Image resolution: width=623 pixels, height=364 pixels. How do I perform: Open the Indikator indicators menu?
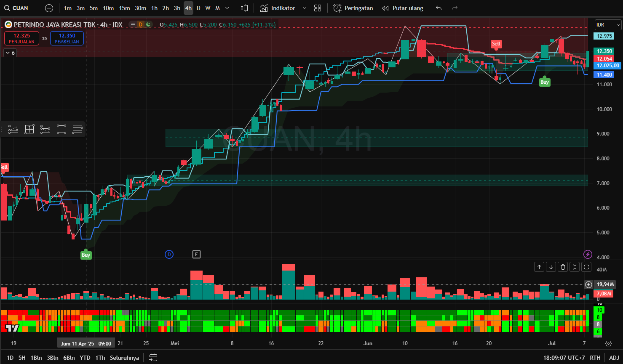[x=278, y=8]
